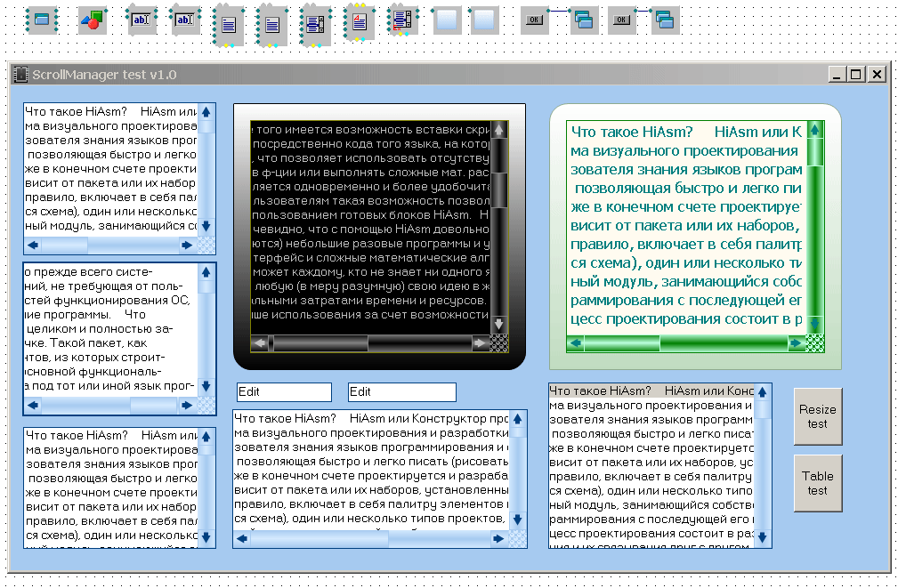Select the main form component icon

(x=42, y=20)
